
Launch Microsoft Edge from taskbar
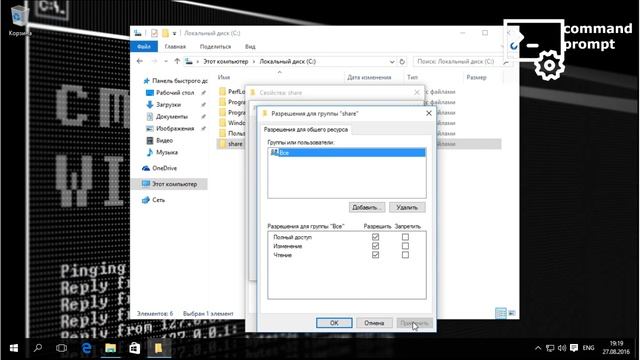[86, 348]
